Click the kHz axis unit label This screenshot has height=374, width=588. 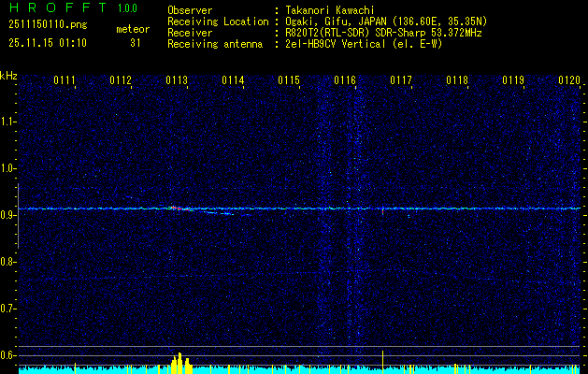(8, 76)
